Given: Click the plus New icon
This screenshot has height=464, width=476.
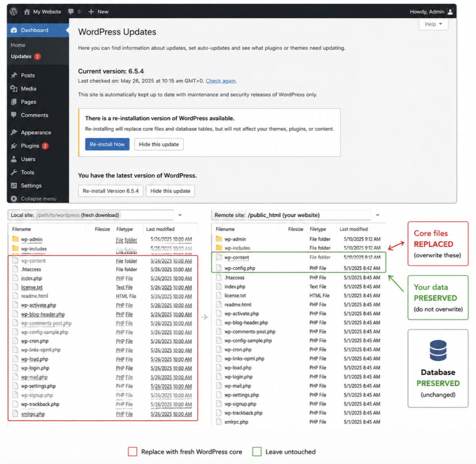Looking at the screenshot, I should [x=91, y=12].
